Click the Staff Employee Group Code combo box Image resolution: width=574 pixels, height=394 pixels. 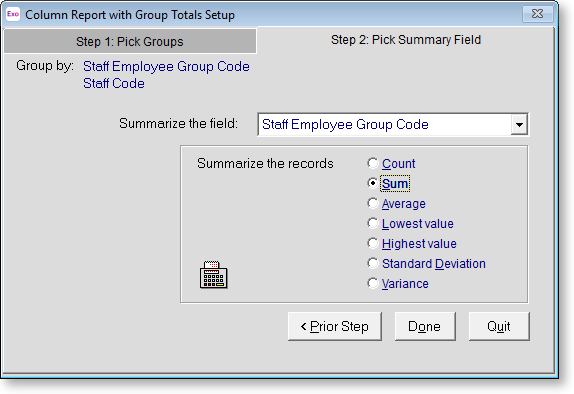coord(393,124)
